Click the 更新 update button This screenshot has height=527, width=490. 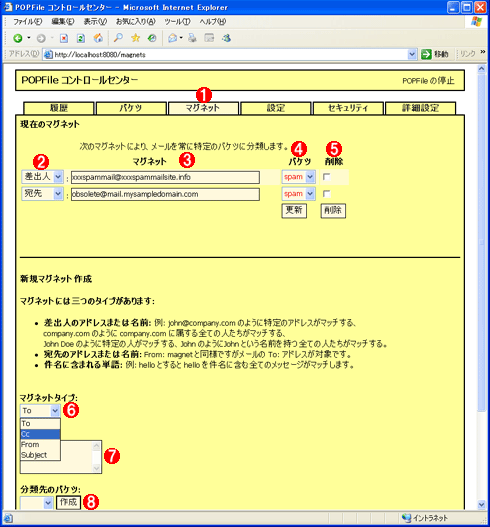tap(294, 211)
